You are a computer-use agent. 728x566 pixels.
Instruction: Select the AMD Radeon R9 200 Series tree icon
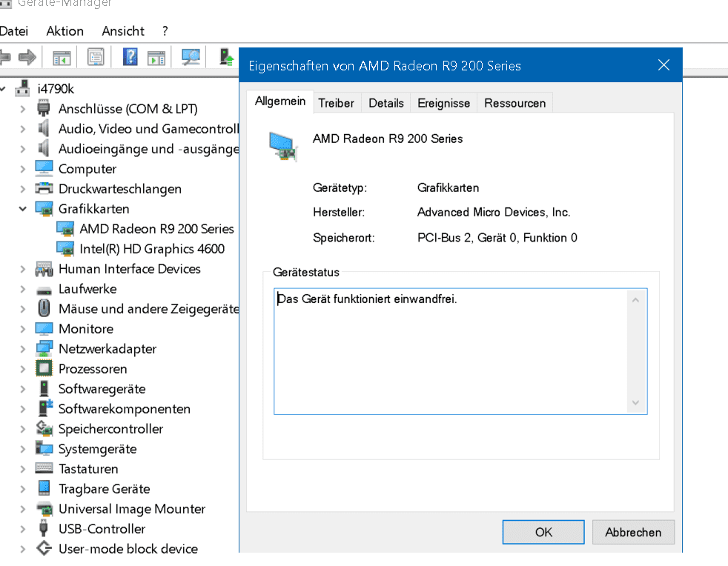pyautogui.click(x=65, y=229)
